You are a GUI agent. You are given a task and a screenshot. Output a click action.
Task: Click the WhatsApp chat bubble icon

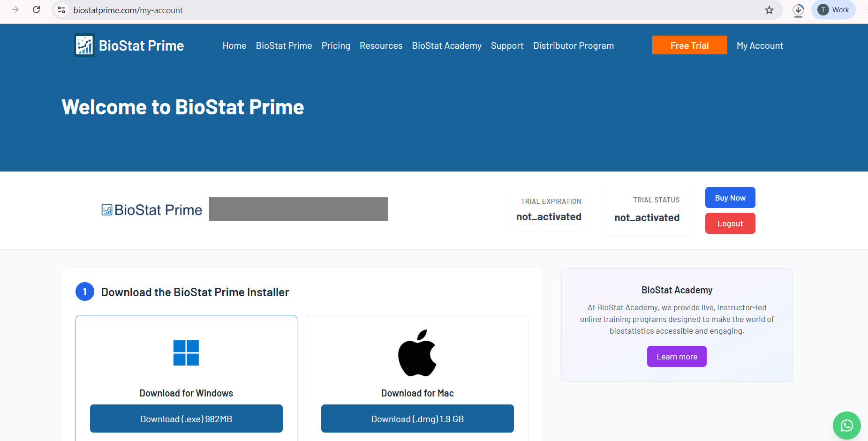point(846,425)
